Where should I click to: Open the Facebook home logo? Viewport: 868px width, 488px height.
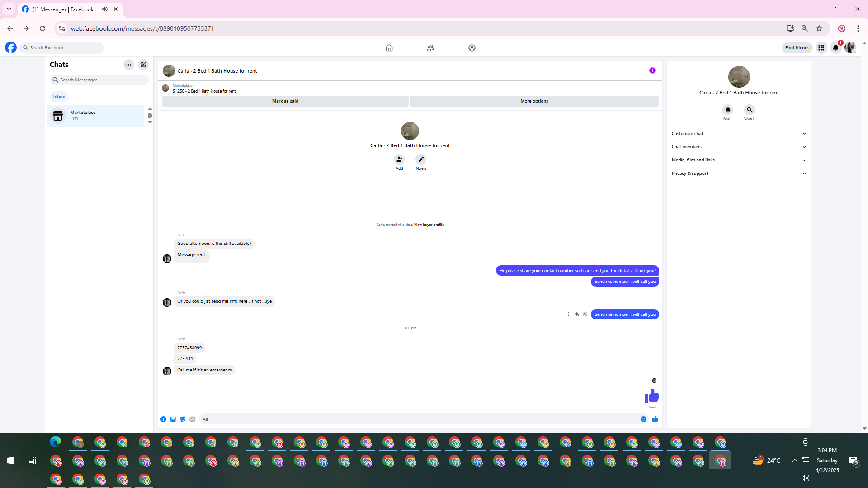[11, 47]
